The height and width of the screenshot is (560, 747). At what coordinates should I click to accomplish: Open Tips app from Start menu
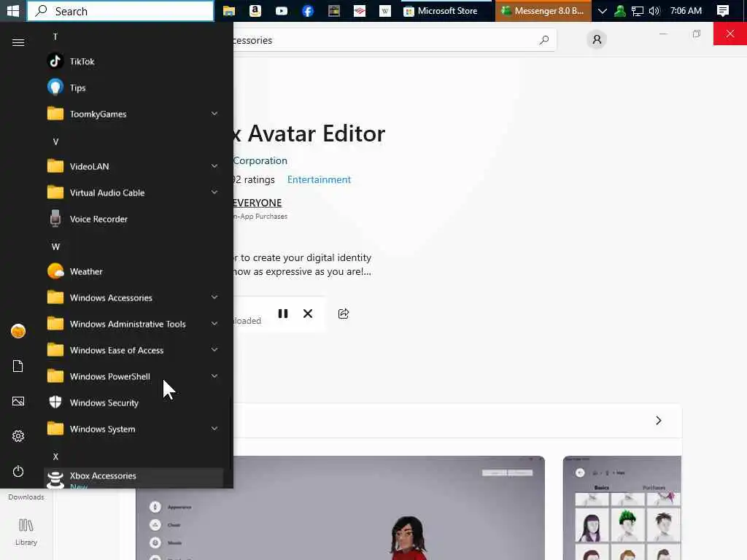tap(133, 87)
